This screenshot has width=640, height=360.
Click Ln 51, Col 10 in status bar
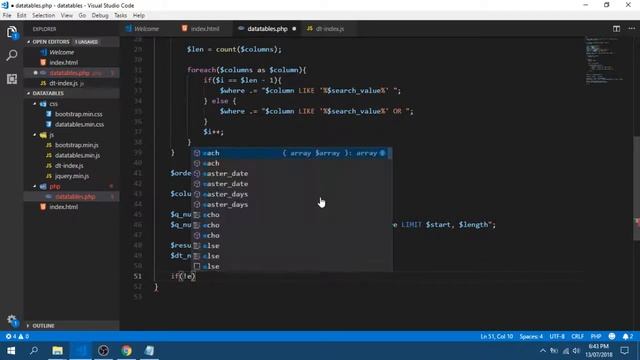coord(496,336)
